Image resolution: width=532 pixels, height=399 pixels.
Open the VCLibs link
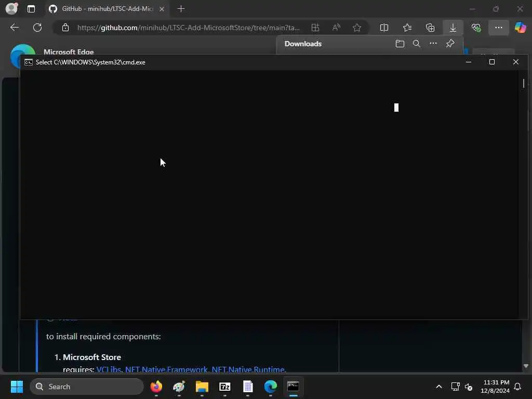tap(109, 369)
